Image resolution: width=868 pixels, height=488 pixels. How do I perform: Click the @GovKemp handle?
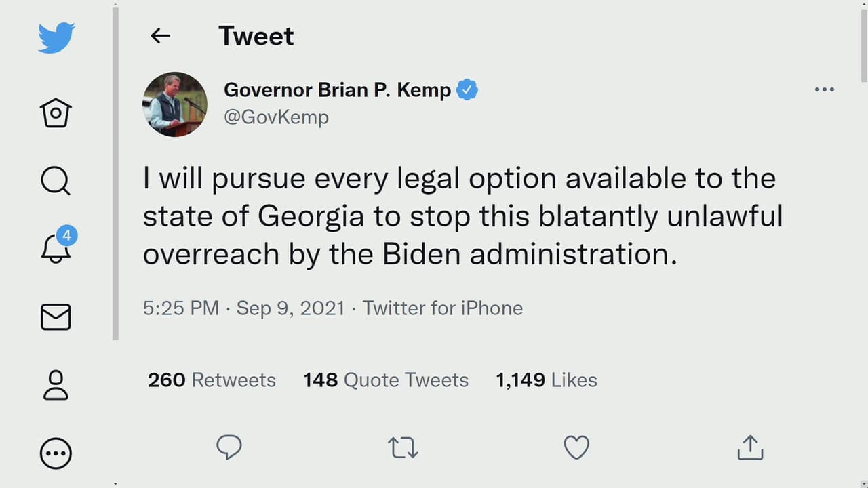(x=276, y=117)
